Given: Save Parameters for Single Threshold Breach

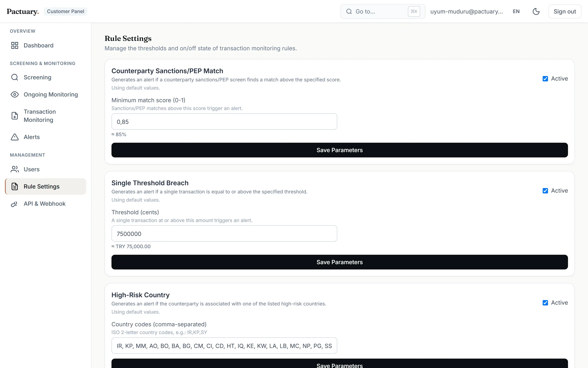Looking at the screenshot, I should point(340,262).
